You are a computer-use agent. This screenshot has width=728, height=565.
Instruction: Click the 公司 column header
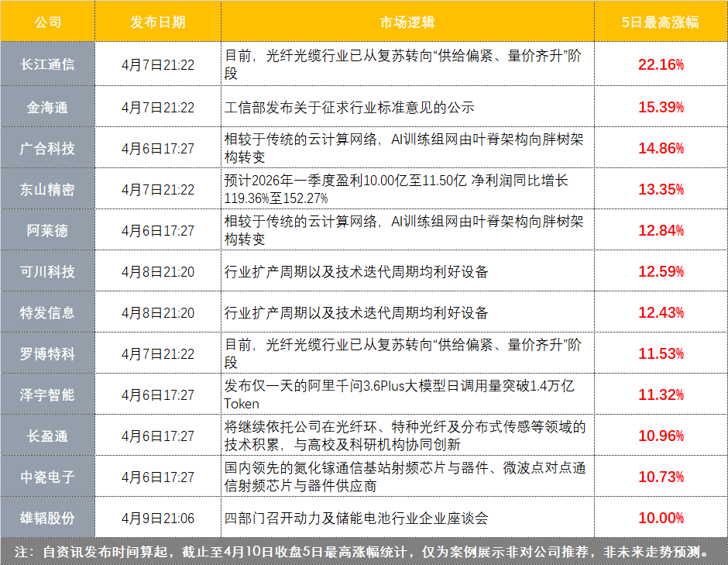tap(47, 22)
